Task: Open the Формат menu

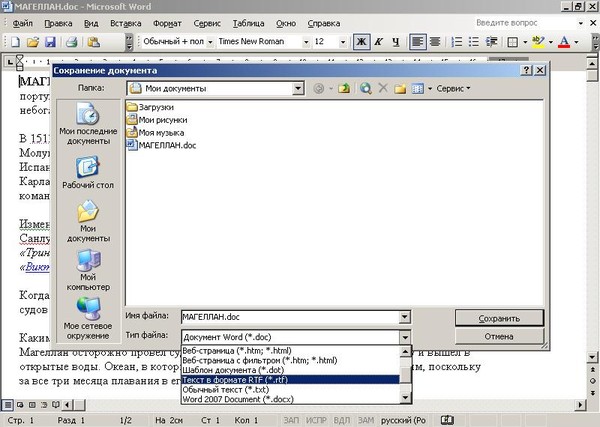Action: [167, 23]
